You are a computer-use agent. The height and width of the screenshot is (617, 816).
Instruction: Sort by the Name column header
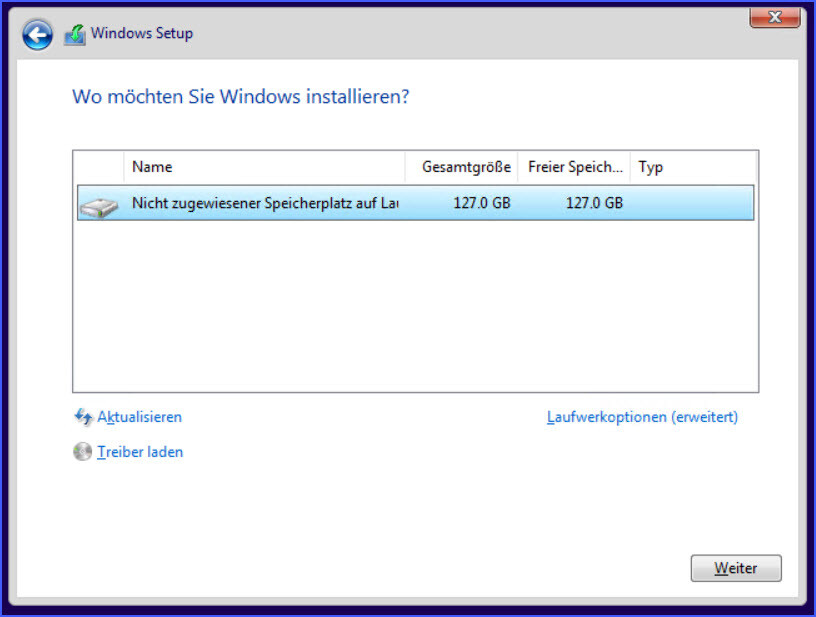point(264,167)
